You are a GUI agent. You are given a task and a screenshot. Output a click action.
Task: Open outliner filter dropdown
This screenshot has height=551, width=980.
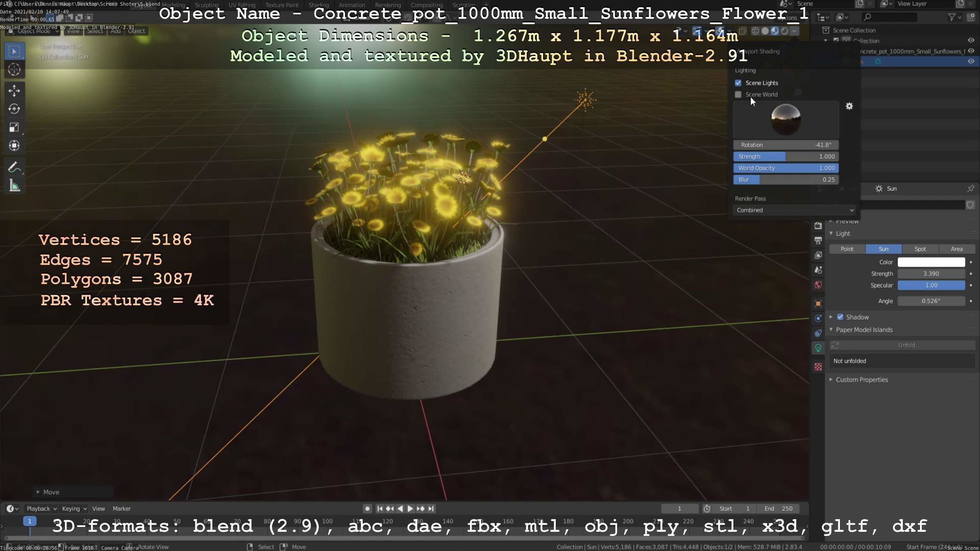(955, 17)
